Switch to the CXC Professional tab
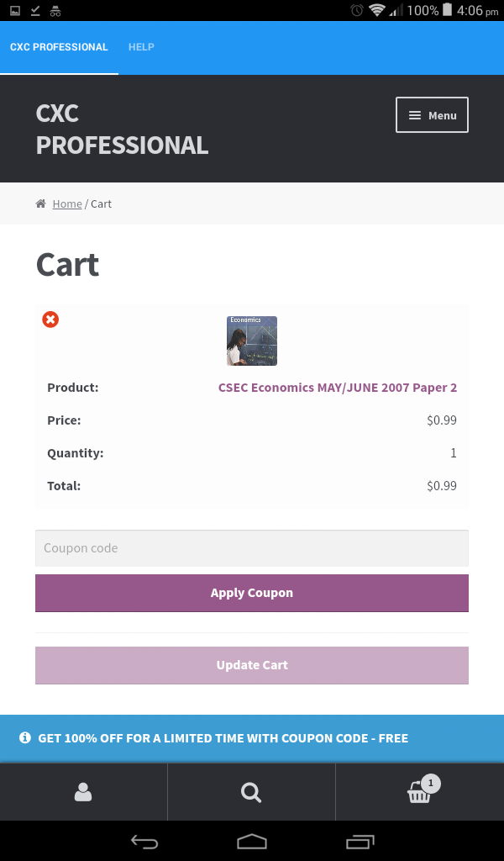Screen dimensions: 504x861 (59, 47)
